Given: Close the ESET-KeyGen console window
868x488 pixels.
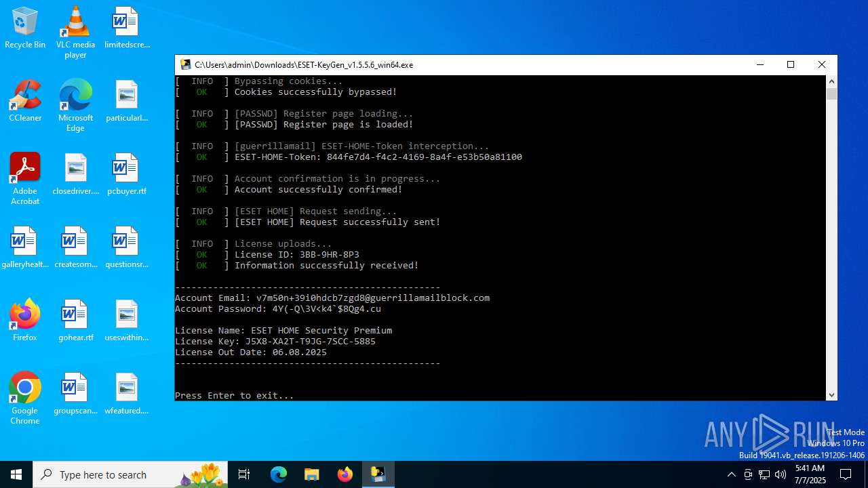Looking at the screenshot, I should click(x=822, y=65).
